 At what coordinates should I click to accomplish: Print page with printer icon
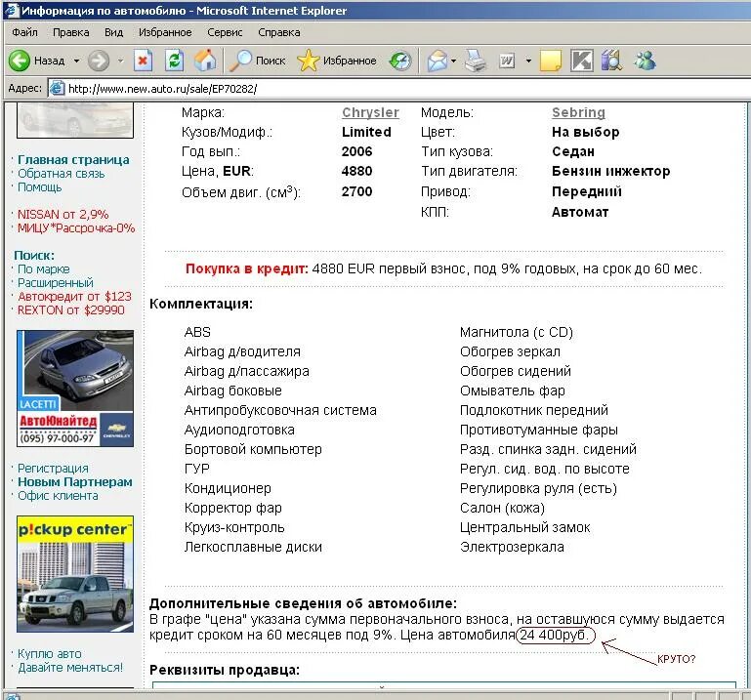[476, 61]
